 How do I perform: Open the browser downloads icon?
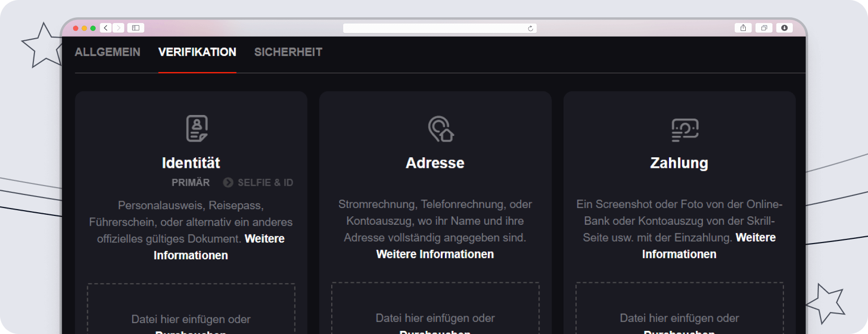(x=784, y=28)
